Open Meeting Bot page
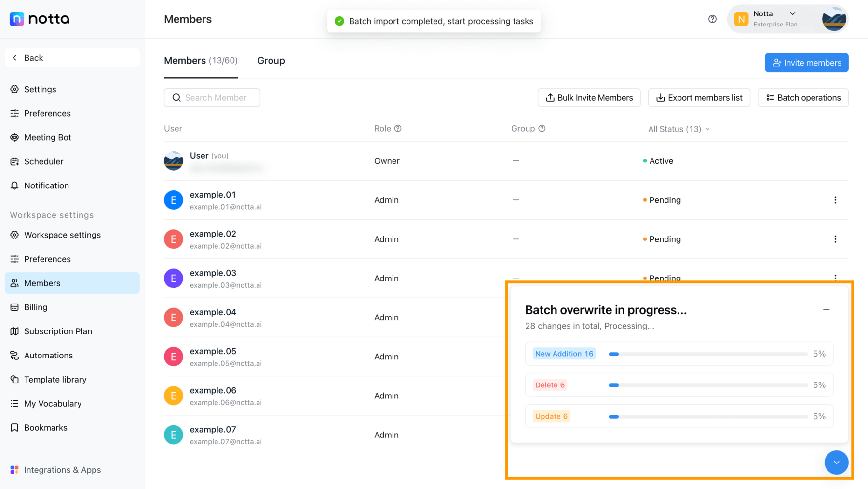The height and width of the screenshot is (489, 868). pos(72,137)
